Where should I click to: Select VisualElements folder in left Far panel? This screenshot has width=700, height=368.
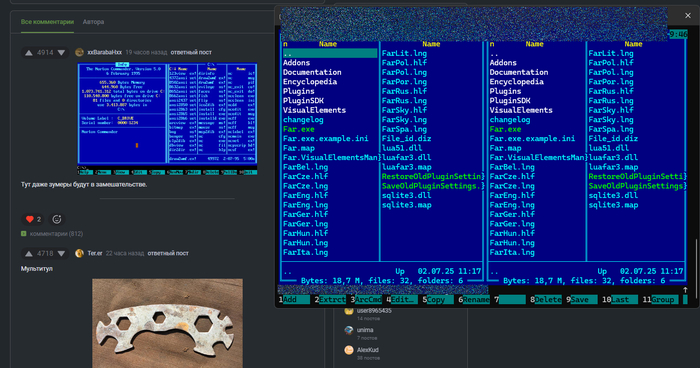[x=314, y=110]
